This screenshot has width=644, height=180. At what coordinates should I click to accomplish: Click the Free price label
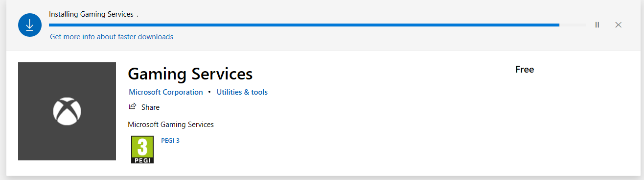coord(525,70)
